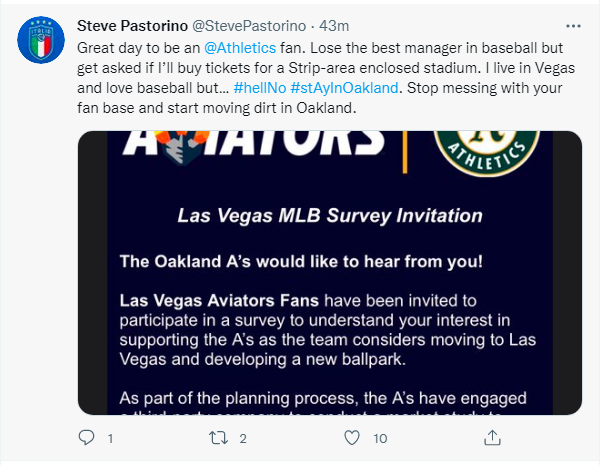Click the Las Vegas MLB Survey Invitation heading
Viewport: 606px width, 465px height.
click(329, 216)
